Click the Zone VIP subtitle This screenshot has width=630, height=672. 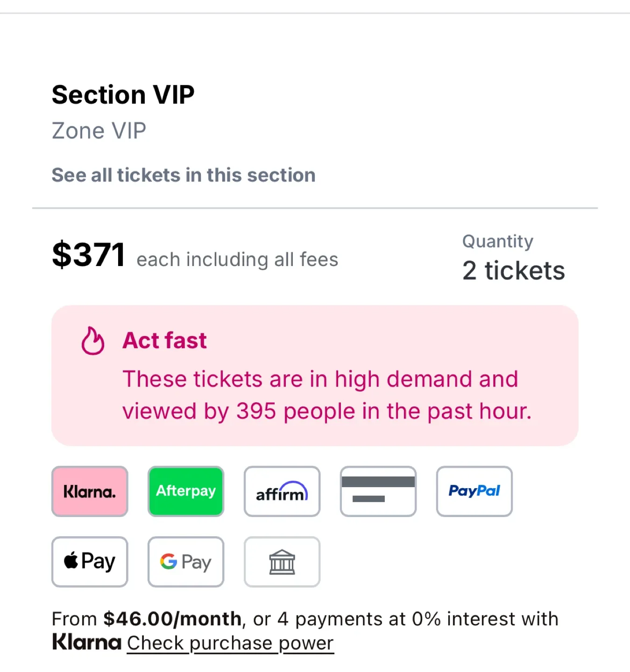coord(99,131)
